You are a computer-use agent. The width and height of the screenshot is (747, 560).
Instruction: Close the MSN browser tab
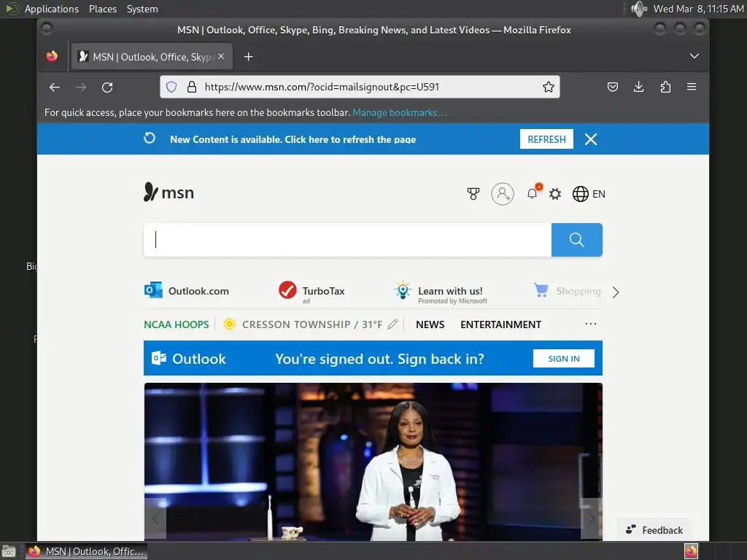click(x=221, y=56)
